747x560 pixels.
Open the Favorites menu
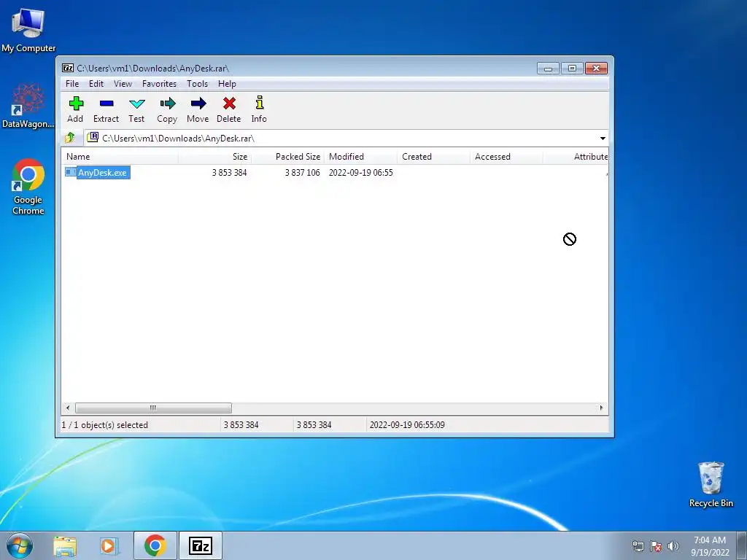(160, 84)
